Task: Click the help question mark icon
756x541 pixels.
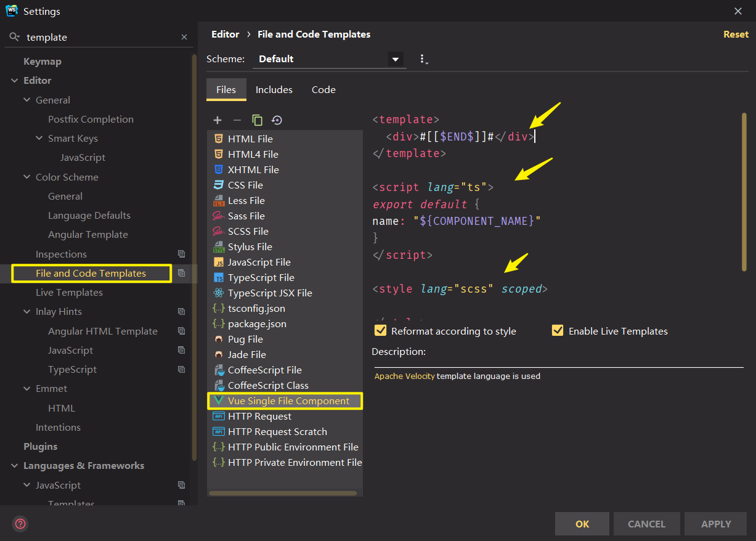Action: (20, 524)
